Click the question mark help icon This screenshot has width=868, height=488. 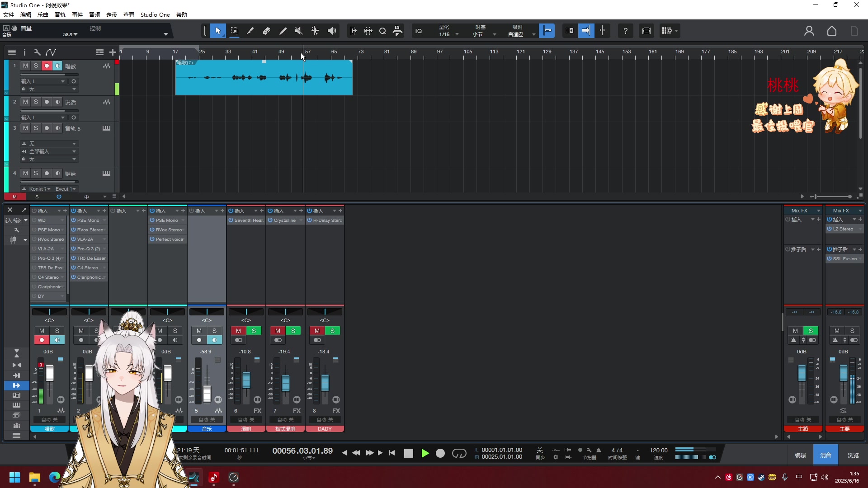[626, 31]
